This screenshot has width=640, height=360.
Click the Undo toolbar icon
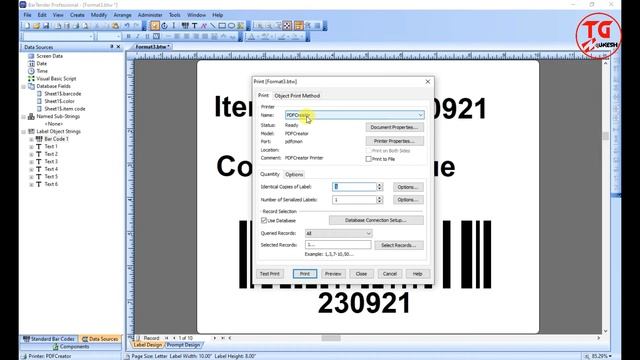pyautogui.click(x=127, y=26)
